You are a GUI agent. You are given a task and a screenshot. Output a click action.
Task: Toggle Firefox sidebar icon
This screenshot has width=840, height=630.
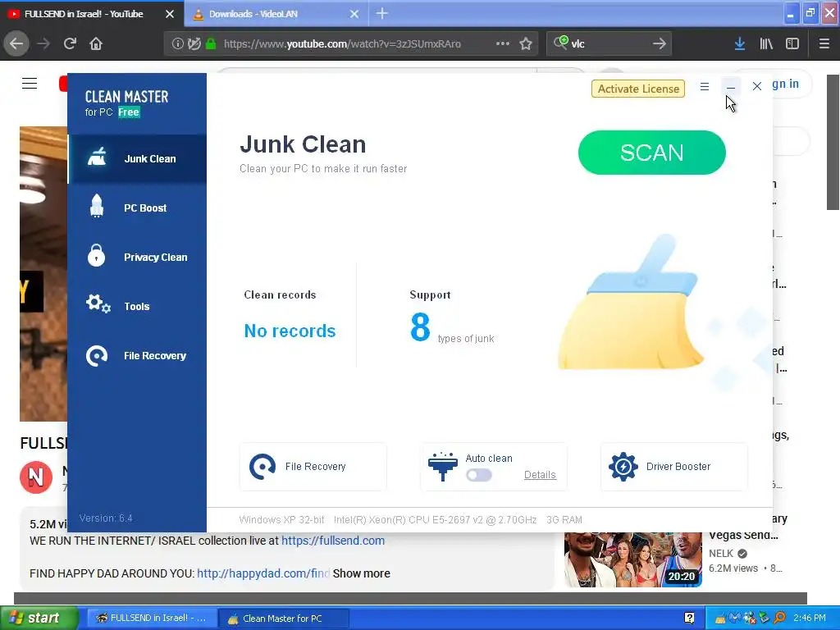[792, 44]
